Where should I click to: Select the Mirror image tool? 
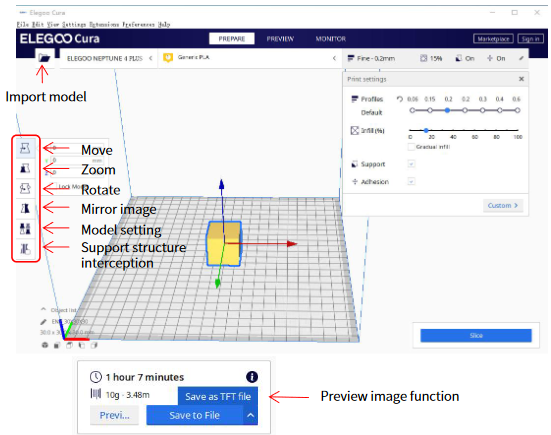pos(25,209)
